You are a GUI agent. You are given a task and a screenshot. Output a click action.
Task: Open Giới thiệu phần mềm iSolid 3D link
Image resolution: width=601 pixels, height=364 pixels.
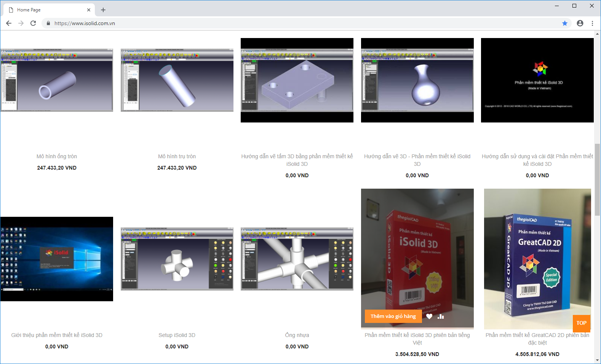coord(57,335)
